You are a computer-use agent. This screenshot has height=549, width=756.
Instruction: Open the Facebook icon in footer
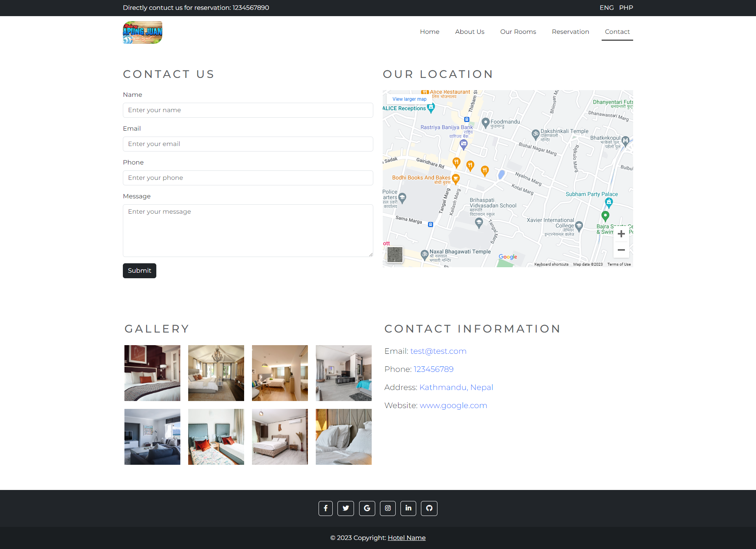326,508
